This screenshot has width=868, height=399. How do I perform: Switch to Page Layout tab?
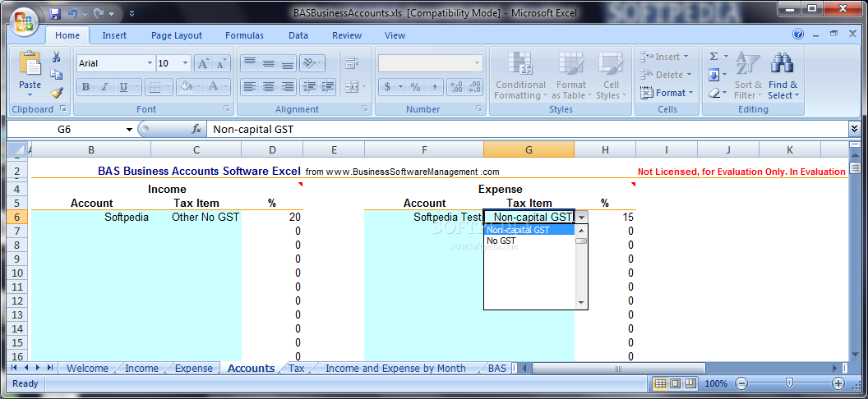tap(177, 35)
